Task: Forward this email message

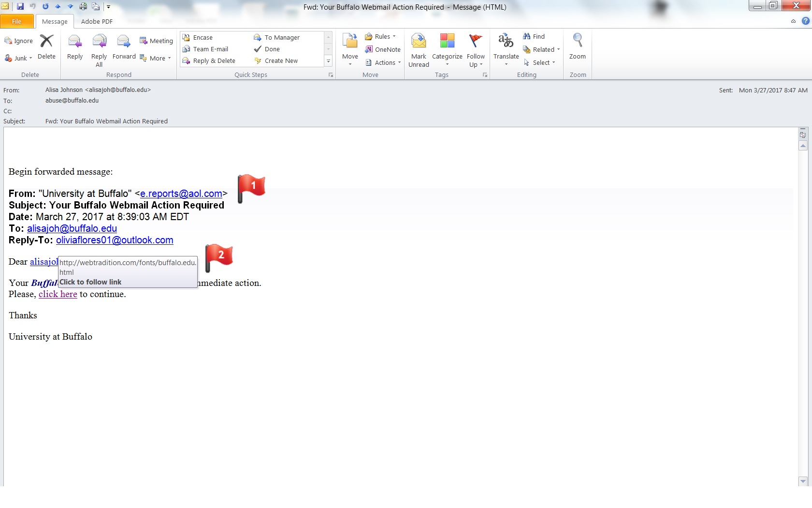Action: 124,46
